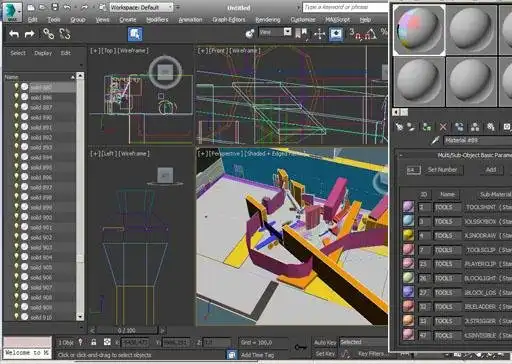This screenshot has width=512, height=364.
Task: Select the first colored material sample sphere
Action: click(x=419, y=30)
